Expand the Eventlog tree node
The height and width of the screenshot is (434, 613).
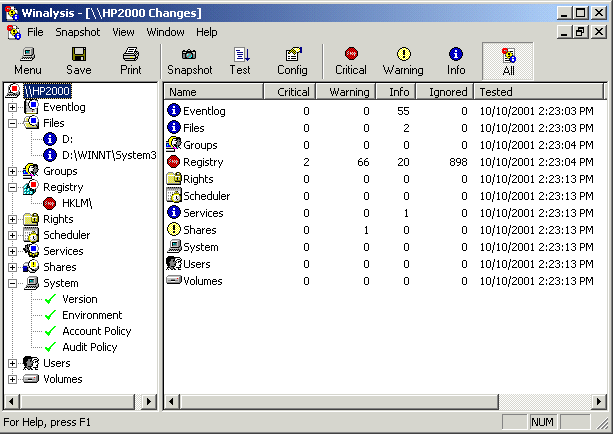[x=13, y=107]
